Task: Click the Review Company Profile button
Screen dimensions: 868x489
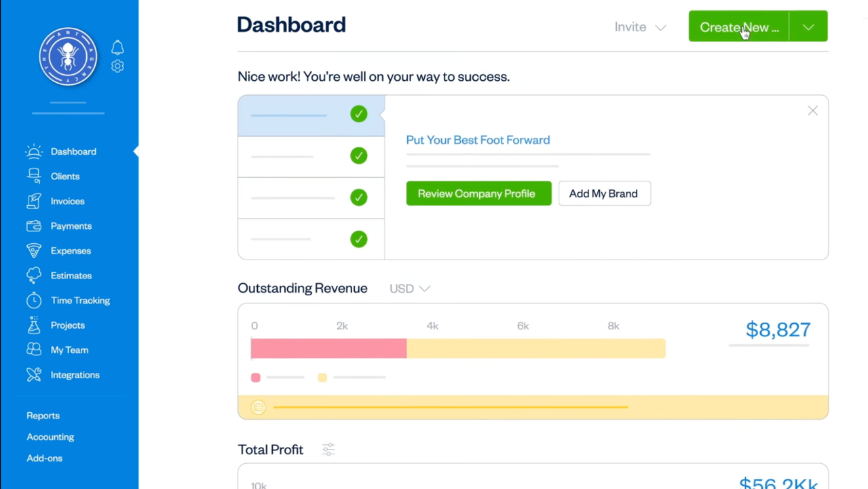Action: pyautogui.click(x=477, y=194)
